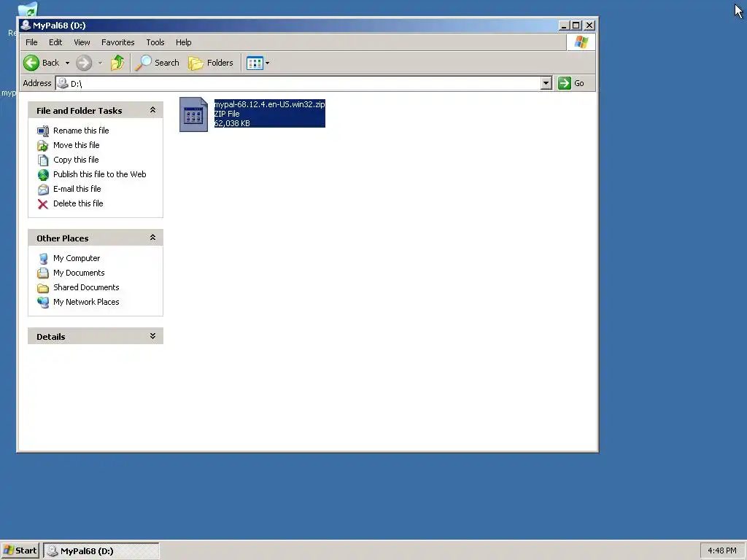This screenshot has width=747, height=560.
Task: Click the drive icon in the title bar
Action: (x=26, y=26)
